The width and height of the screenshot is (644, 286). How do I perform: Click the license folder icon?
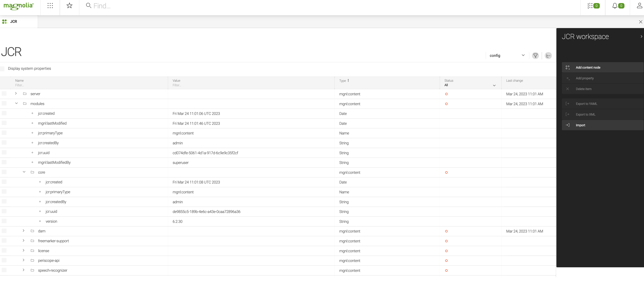[32, 250]
